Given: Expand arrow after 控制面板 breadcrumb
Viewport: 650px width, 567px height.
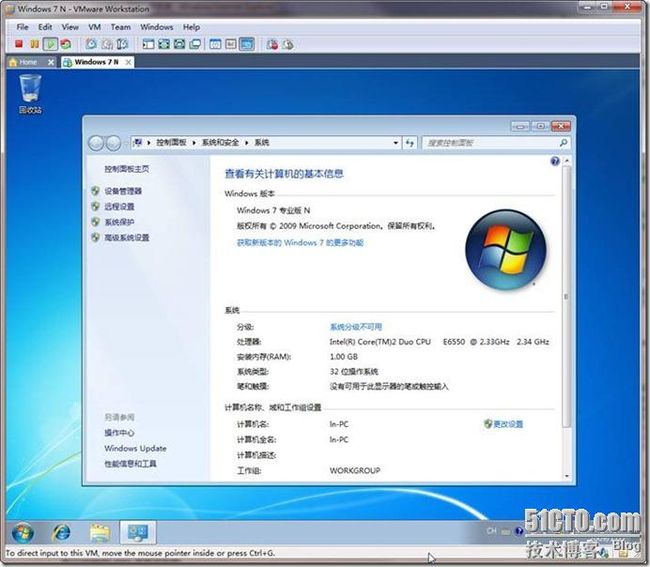Looking at the screenshot, I should click(x=194, y=143).
